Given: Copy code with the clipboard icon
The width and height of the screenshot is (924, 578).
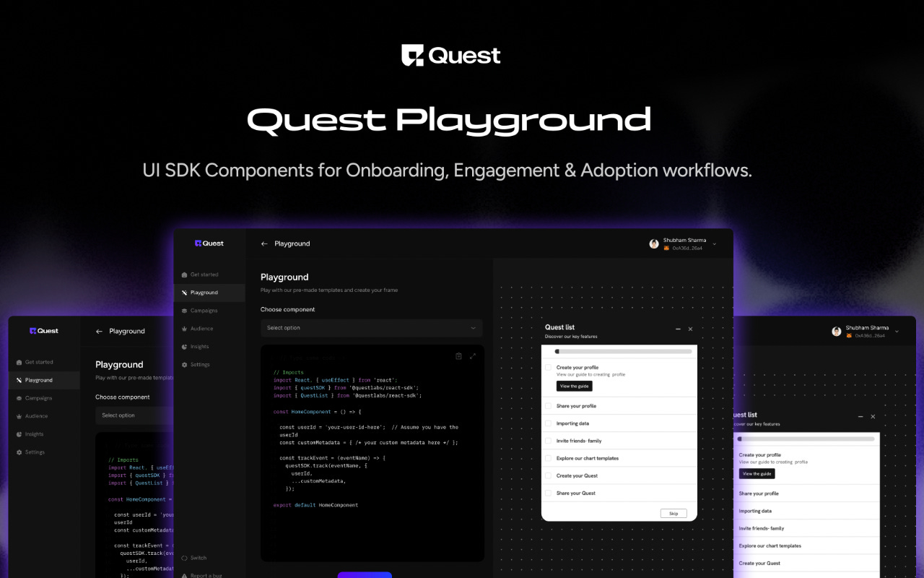Looking at the screenshot, I should [x=458, y=356].
